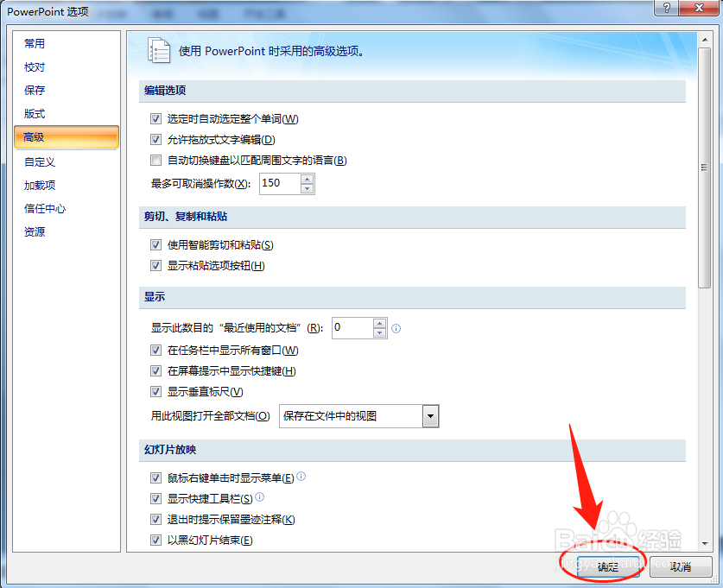Toggle 显示粘贴选项按钮 checkbox
The height and width of the screenshot is (588, 723).
(x=155, y=265)
